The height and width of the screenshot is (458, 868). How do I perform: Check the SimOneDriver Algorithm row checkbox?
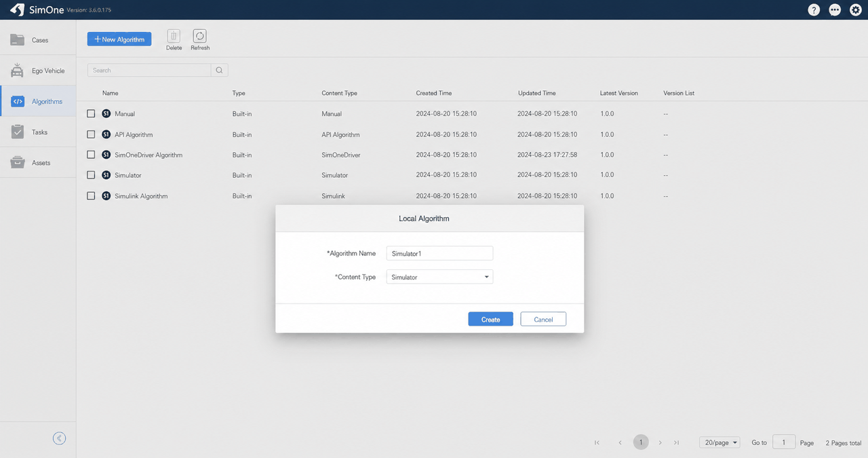click(91, 155)
